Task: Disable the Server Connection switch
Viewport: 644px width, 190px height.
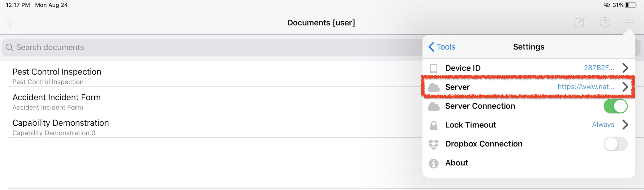Action: point(616,106)
